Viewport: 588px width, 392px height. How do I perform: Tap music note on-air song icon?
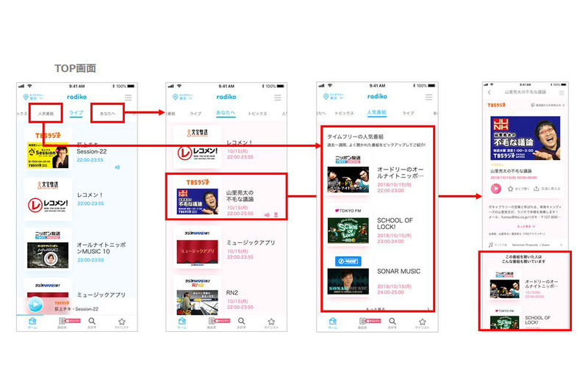pos(490,245)
